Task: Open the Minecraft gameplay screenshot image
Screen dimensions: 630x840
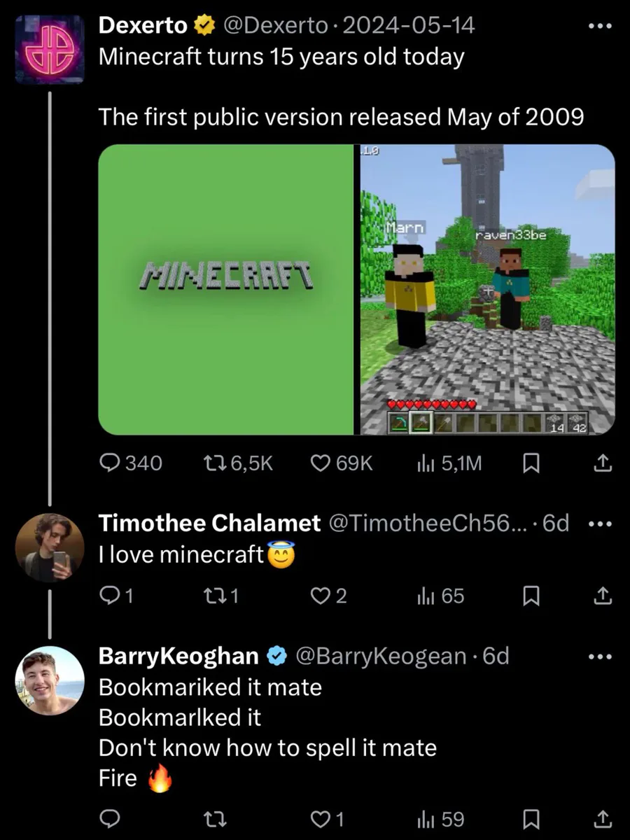Action: click(x=487, y=289)
